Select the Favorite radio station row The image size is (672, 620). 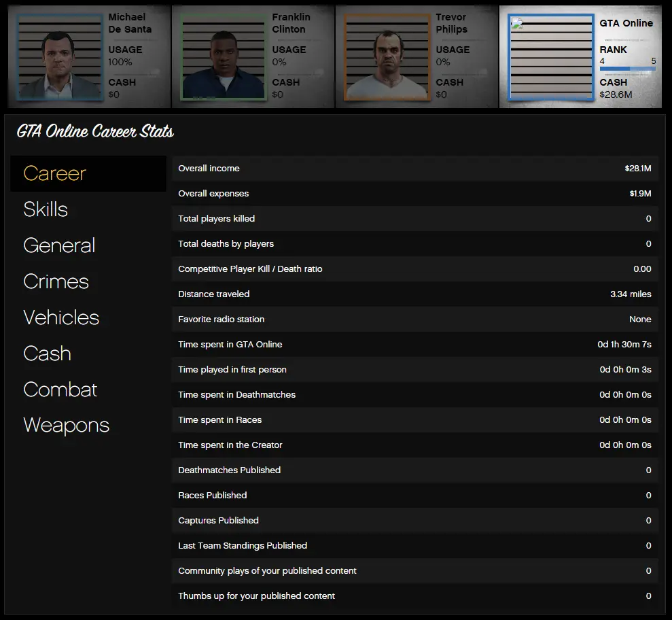[414, 320]
